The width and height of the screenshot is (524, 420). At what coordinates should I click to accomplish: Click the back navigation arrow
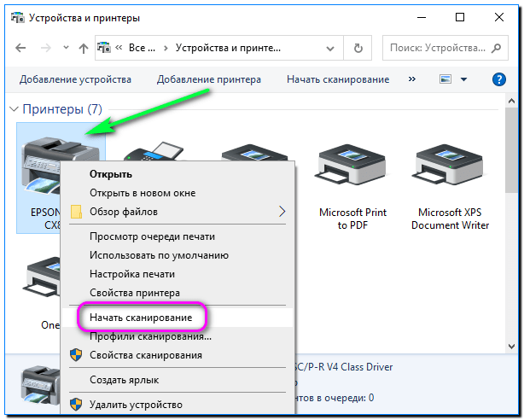click(x=20, y=48)
